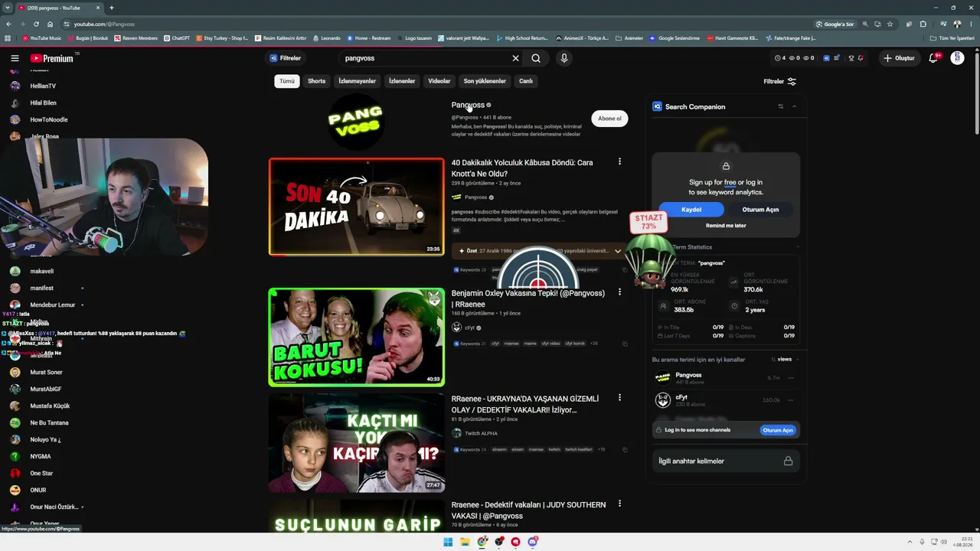Open the vidIQ Filtreler button

[285, 58]
